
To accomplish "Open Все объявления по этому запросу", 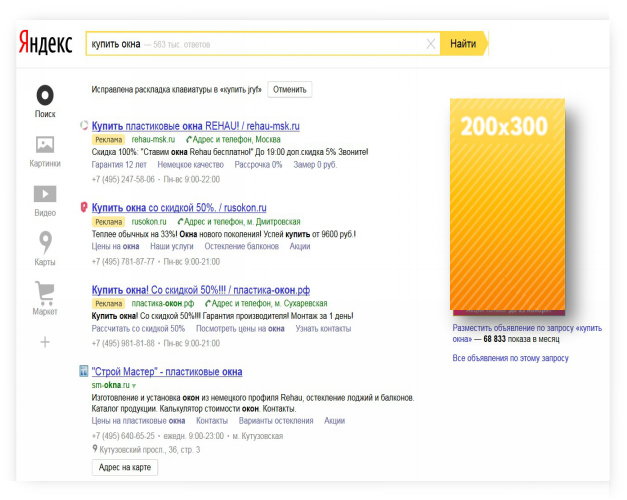I will tap(510, 358).
